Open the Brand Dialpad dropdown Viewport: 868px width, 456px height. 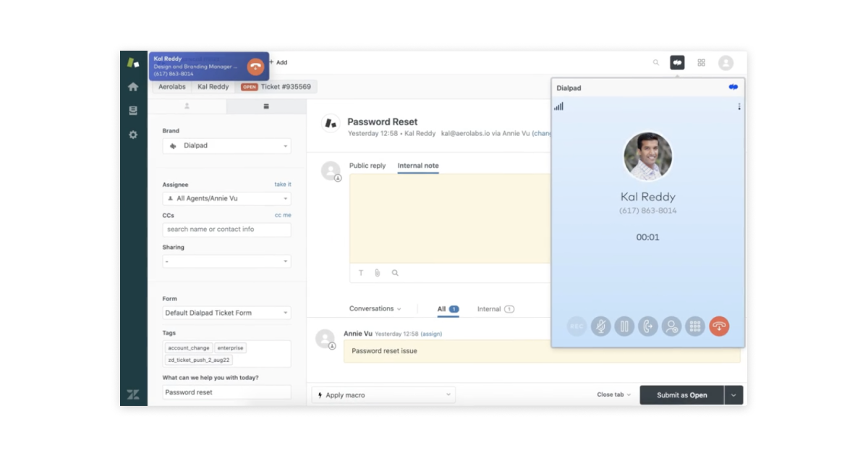[x=227, y=145]
